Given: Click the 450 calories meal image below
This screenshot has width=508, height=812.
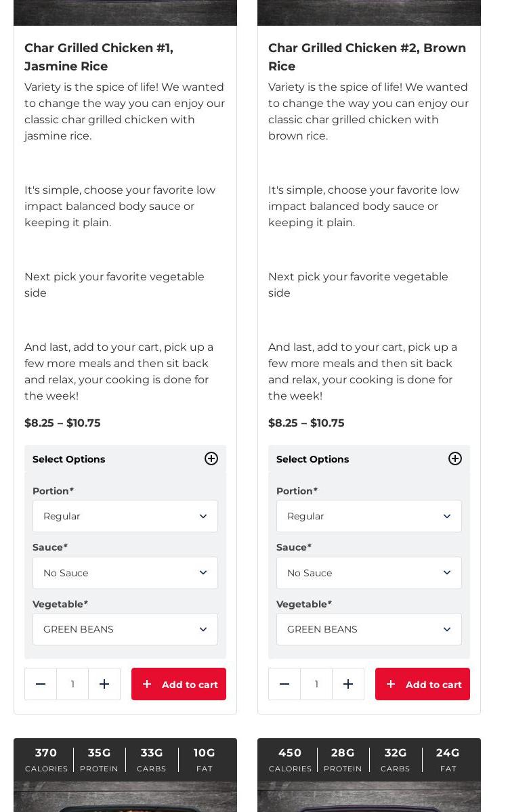Looking at the screenshot, I should (369, 798).
